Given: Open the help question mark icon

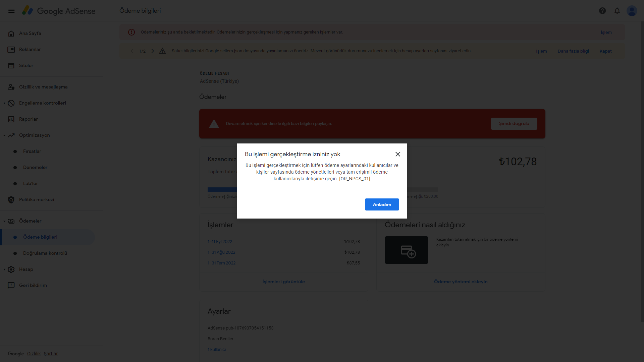Looking at the screenshot, I should 602,11.
